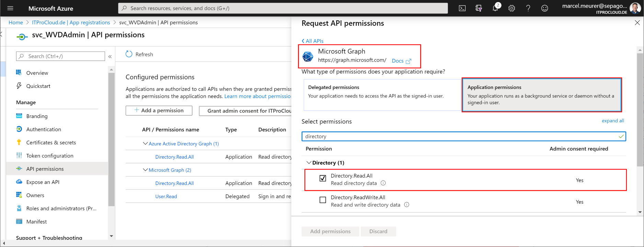Screen dimensions: 644x247
Task: Click the API / Permissions name column header
Action: 171,130
